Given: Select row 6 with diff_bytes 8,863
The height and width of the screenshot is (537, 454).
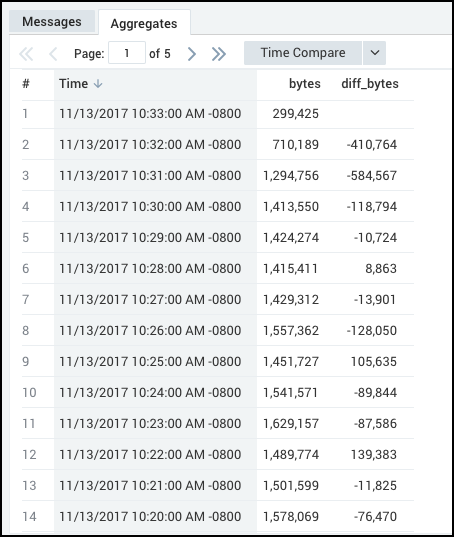Looking at the screenshot, I should point(218,268).
